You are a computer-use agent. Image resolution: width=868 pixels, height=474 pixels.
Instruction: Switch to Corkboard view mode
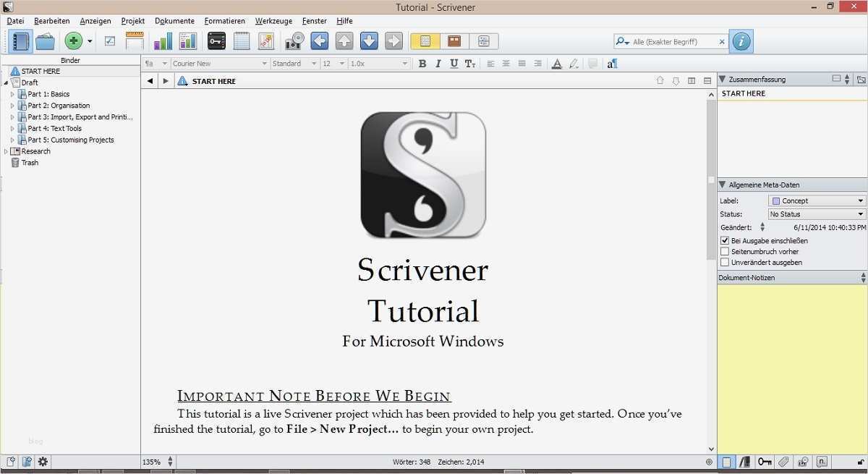pyautogui.click(x=454, y=41)
